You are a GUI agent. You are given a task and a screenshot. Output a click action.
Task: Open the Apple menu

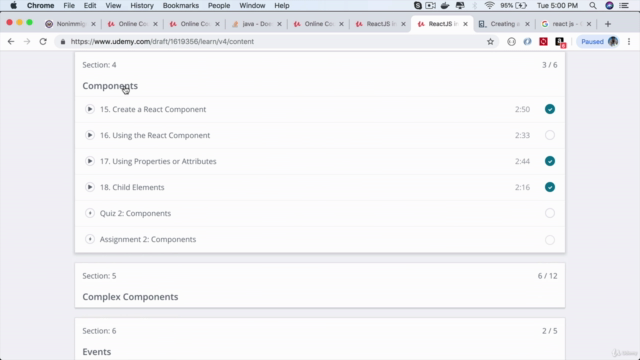coord(13,6)
